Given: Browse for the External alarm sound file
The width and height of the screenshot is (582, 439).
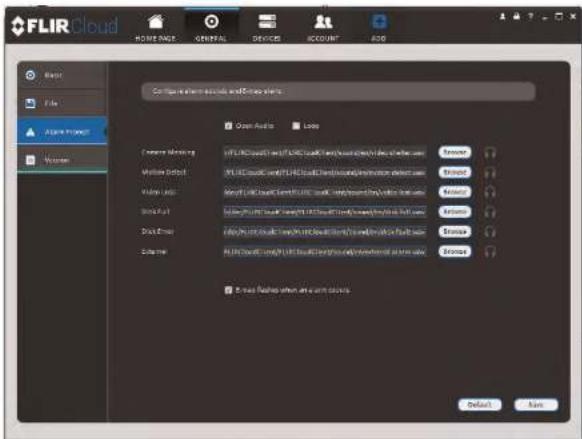Looking at the screenshot, I should pyautogui.click(x=455, y=251).
